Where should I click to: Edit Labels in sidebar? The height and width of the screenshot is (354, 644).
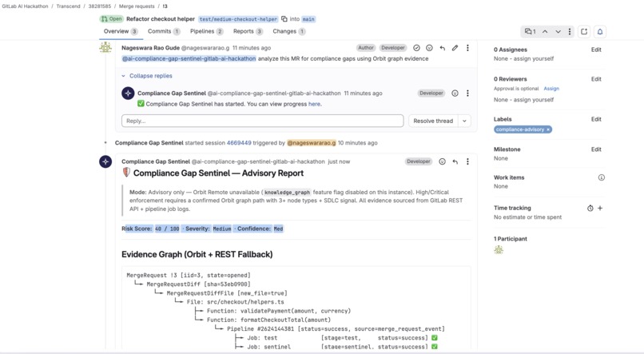tap(596, 120)
